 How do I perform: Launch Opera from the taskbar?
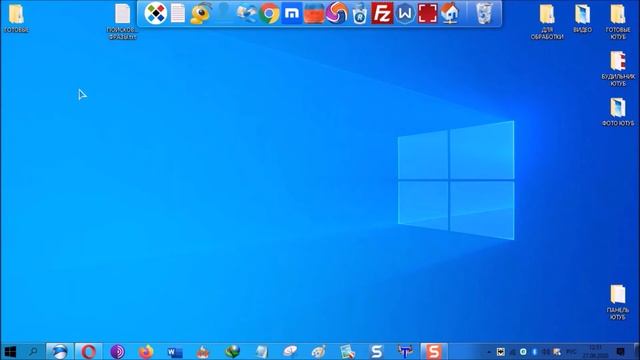tap(89, 351)
